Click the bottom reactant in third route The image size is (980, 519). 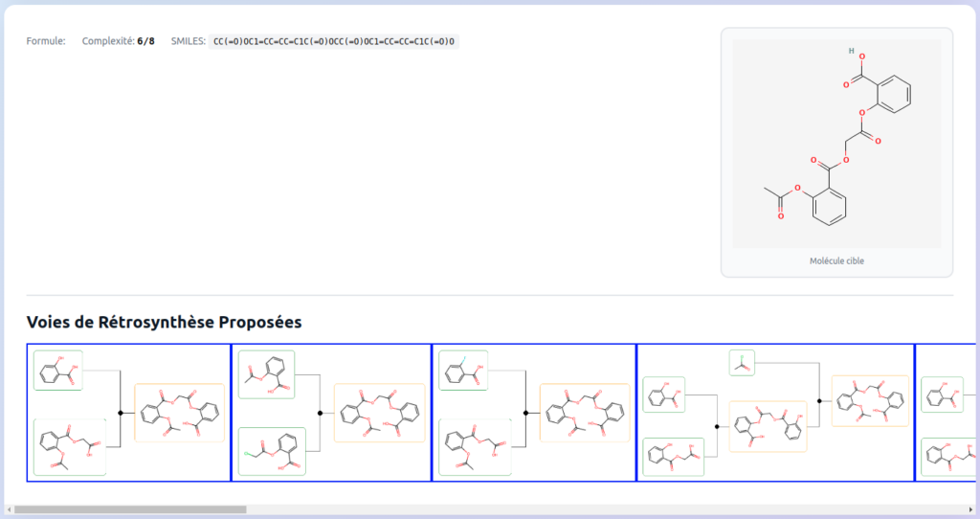click(x=475, y=446)
